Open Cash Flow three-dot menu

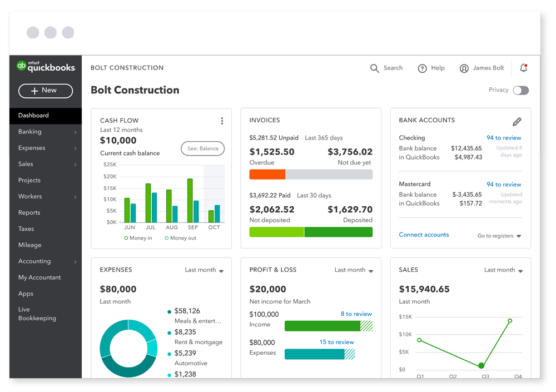(222, 121)
